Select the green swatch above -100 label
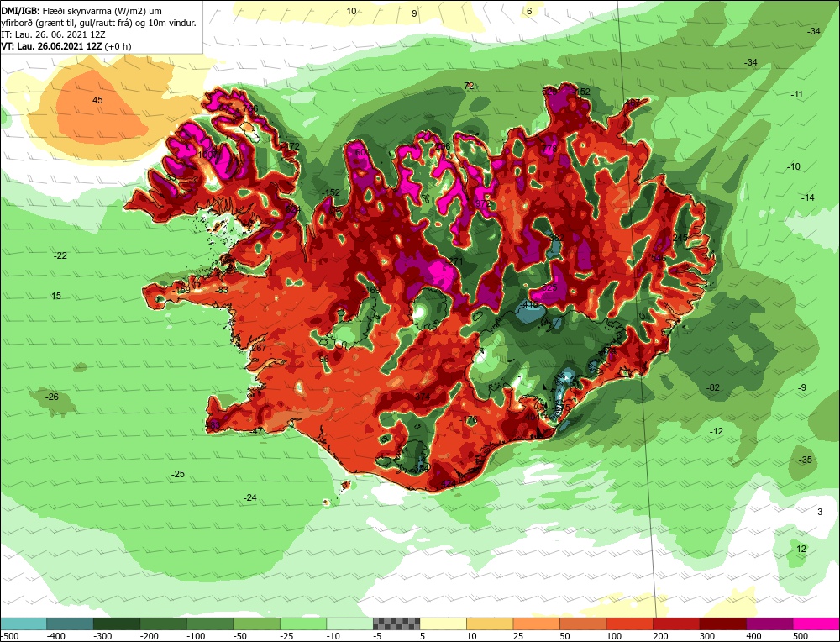Image resolution: width=840 pixels, height=642 pixels. [209, 624]
